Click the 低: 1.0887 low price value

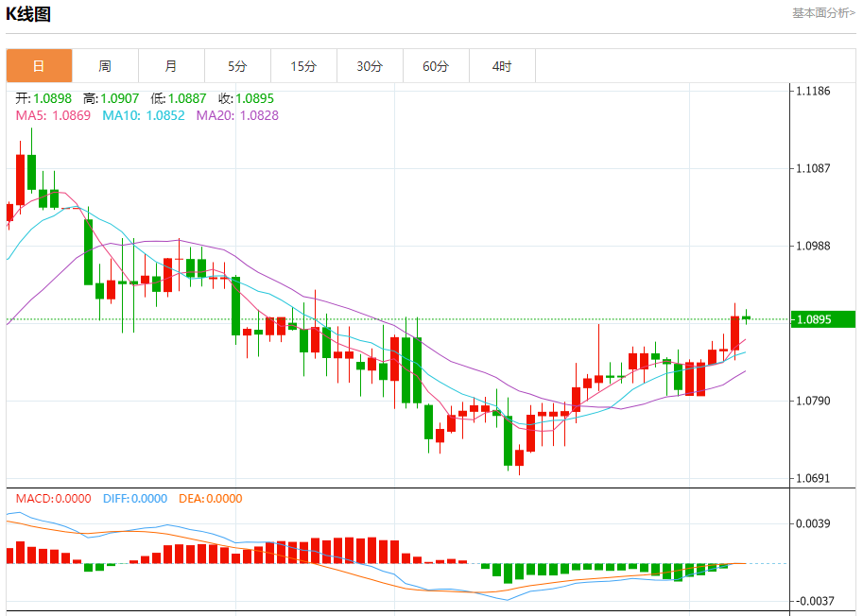click(179, 98)
